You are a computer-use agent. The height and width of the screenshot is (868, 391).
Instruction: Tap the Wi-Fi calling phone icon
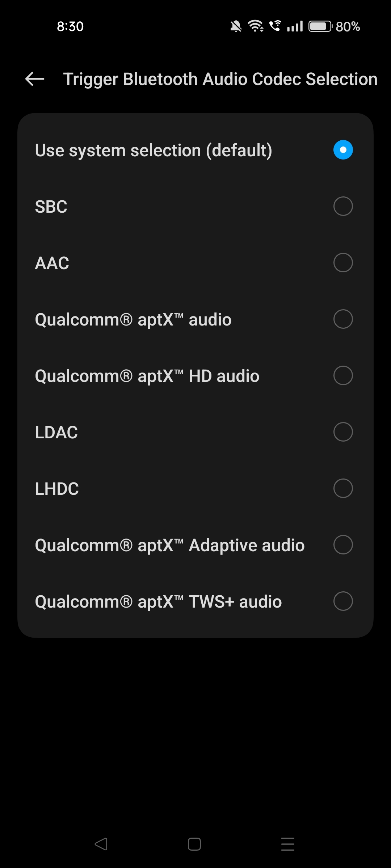(x=275, y=26)
